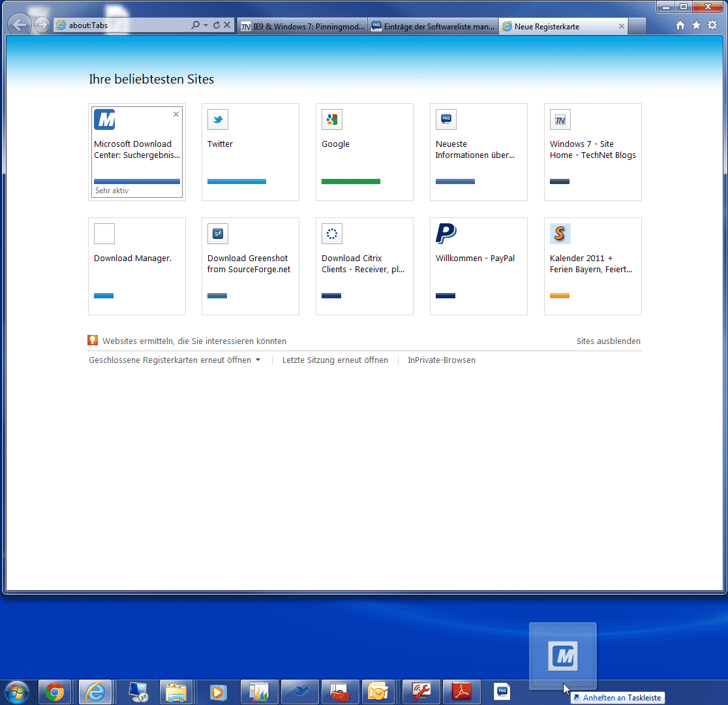The height and width of the screenshot is (705, 728).
Task: Open the Twitter site link
Action: (220, 144)
